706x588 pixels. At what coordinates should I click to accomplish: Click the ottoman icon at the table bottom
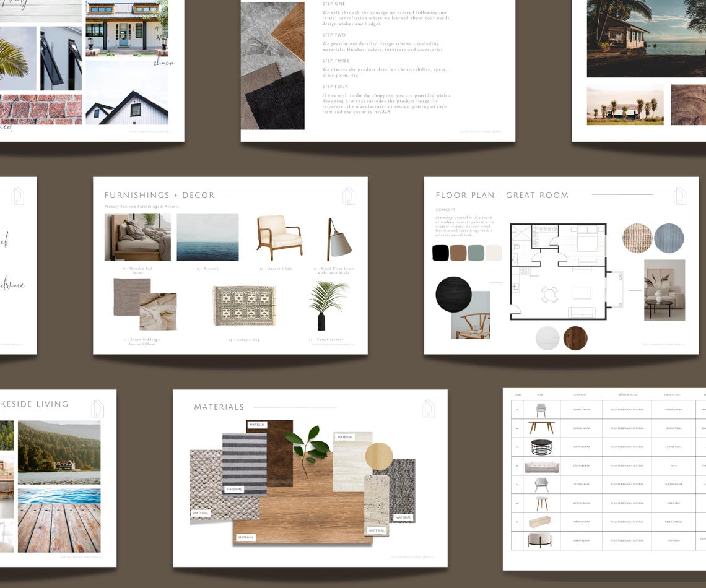coord(541,540)
